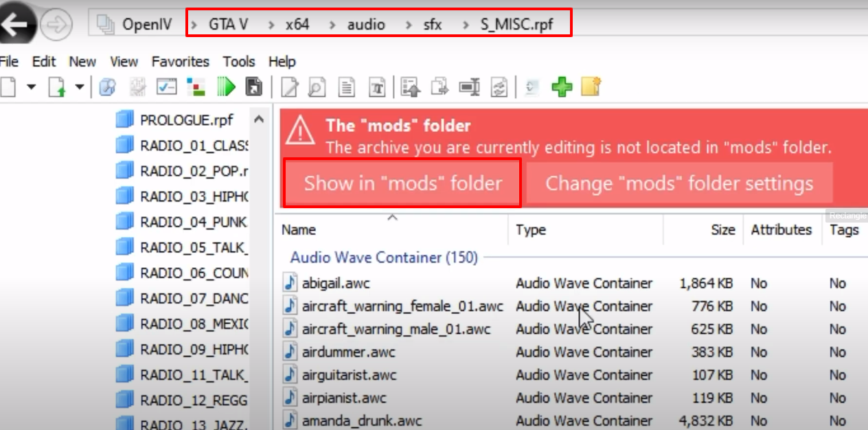Click the blue magnifier search toolbar icon
Image resolution: width=868 pixels, height=430 pixels.
[x=107, y=87]
